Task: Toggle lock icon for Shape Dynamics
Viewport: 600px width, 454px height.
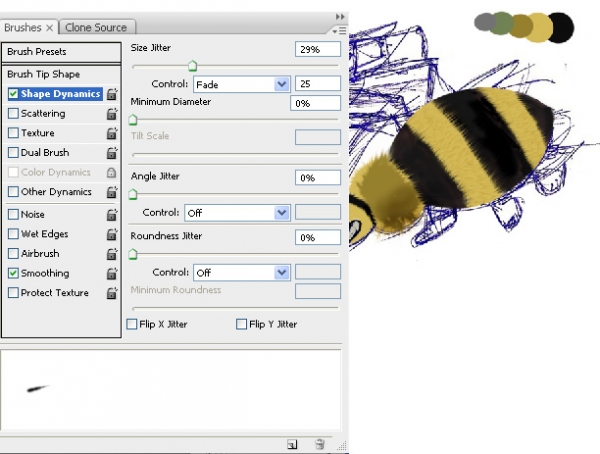Action: coord(112,94)
